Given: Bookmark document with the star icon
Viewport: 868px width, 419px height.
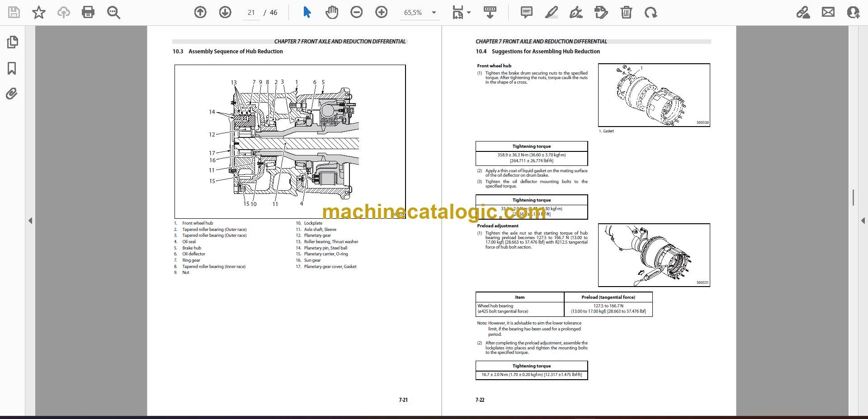Looking at the screenshot, I should click(39, 12).
